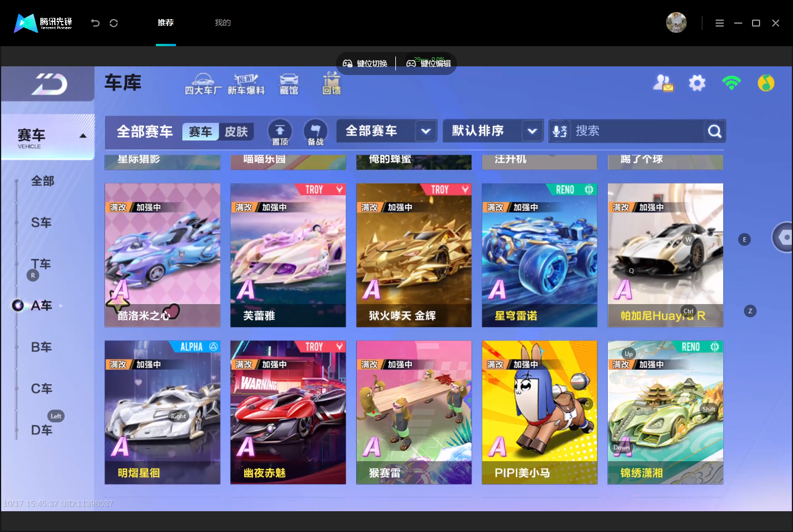The width and height of the screenshot is (793, 532).
Task: Select the PIPI美小马 car card
Action: [540, 412]
